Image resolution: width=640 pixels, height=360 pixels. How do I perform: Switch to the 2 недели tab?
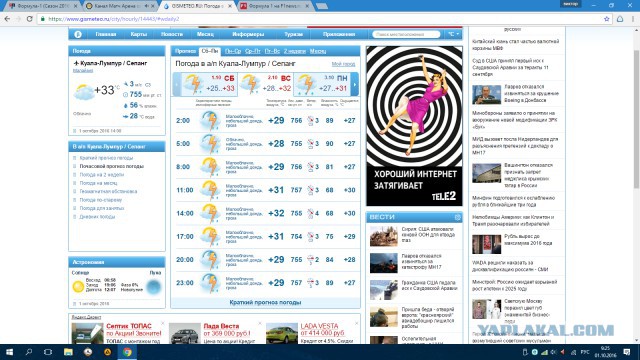[x=295, y=51]
